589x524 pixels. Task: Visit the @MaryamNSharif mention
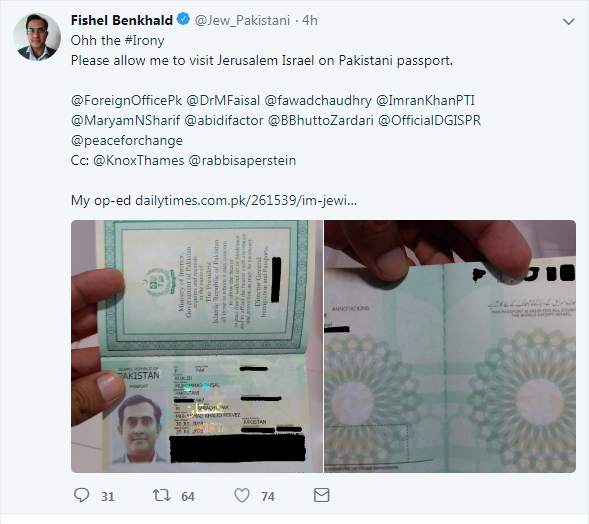125,121
